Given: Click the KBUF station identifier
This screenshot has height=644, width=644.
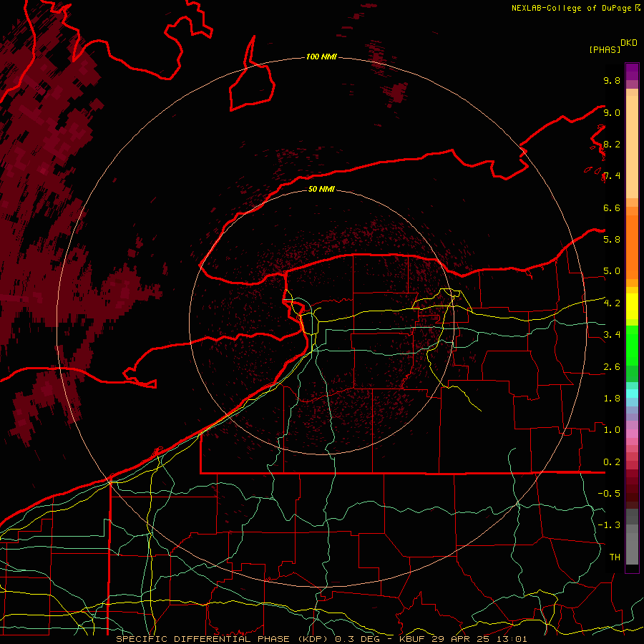Looking at the screenshot, I should [411, 639].
